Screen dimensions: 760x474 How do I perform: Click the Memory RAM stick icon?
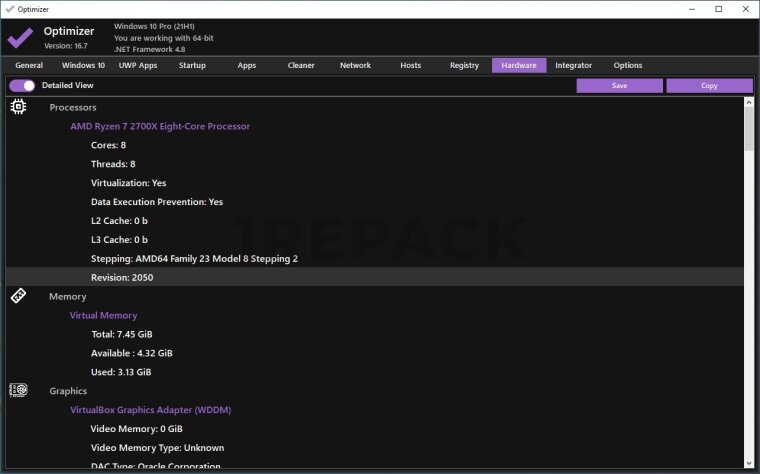18,296
